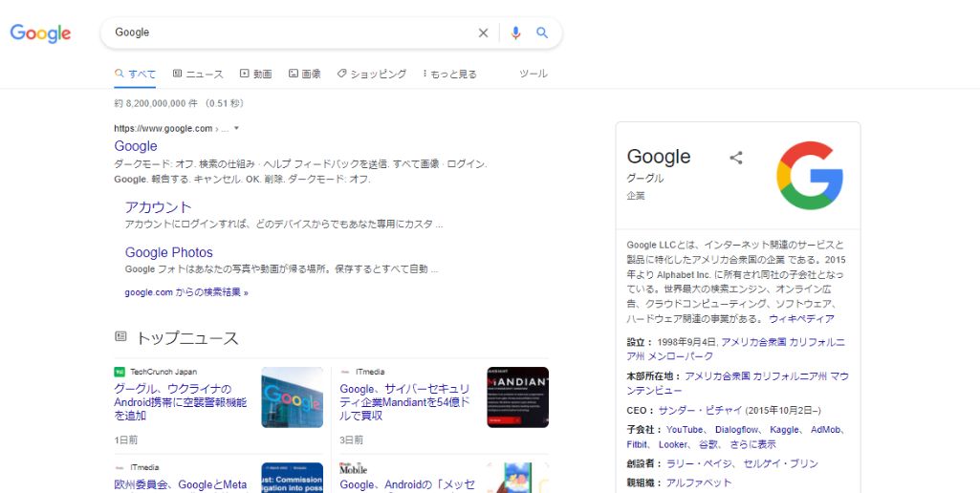Click サンダー・ピチャイ CEO link
The width and height of the screenshot is (980, 493).
699,411
